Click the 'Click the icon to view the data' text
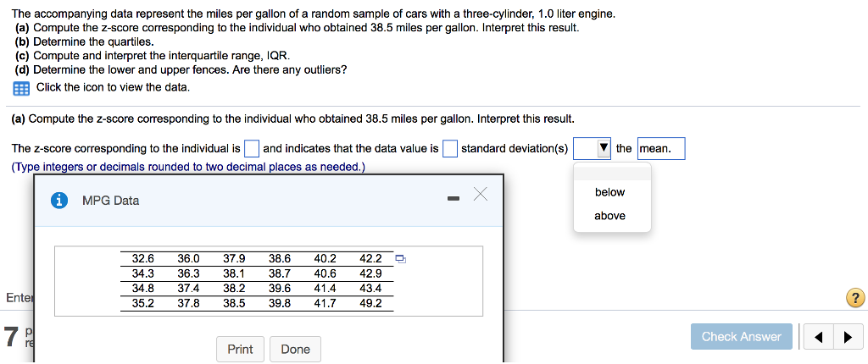868x364 pixels. click(113, 87)
